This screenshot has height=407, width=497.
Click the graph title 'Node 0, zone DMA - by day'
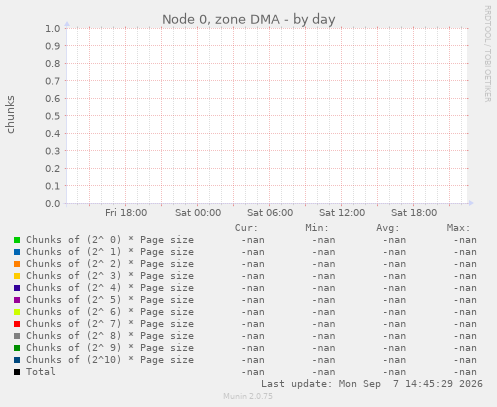pyautogui.click(x=249, y=19)
